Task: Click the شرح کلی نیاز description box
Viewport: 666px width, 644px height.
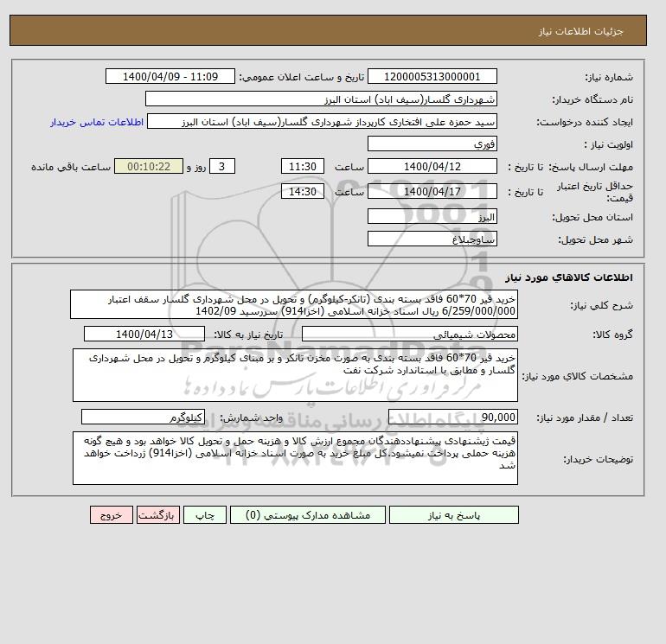Action: [x=294, y=305]
